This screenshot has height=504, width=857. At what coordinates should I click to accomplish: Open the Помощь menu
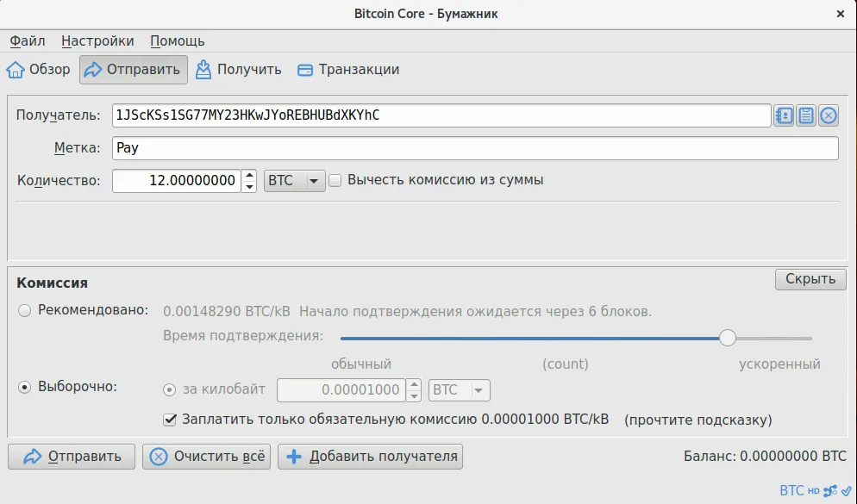coord(177,41)
